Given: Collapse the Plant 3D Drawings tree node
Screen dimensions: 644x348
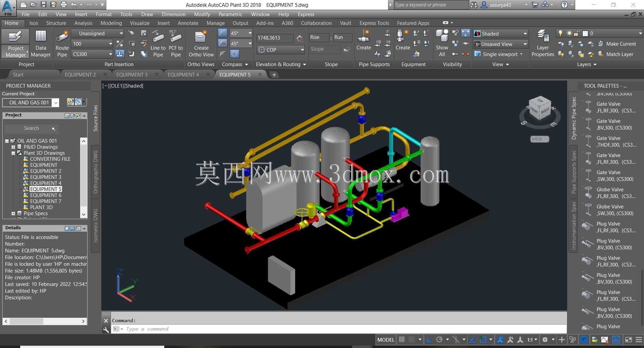Looking at the screenshot, I should [x=13, y=153].
